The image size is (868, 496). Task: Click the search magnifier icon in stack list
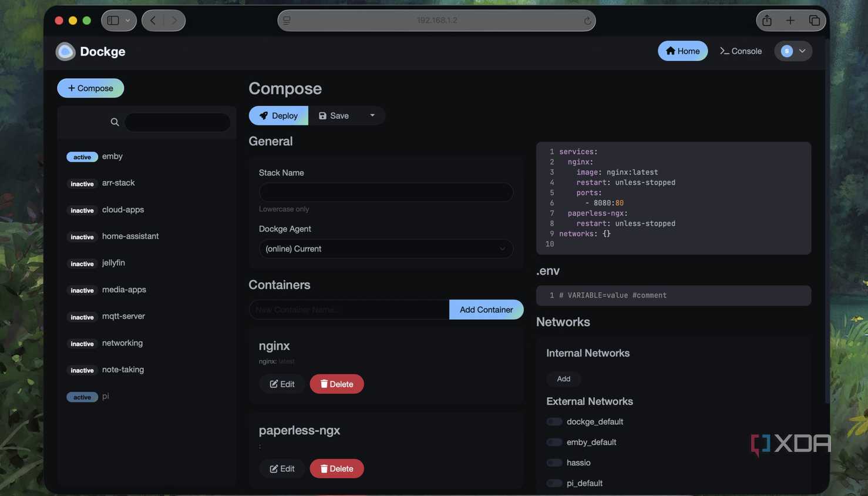tap(115, 122)
